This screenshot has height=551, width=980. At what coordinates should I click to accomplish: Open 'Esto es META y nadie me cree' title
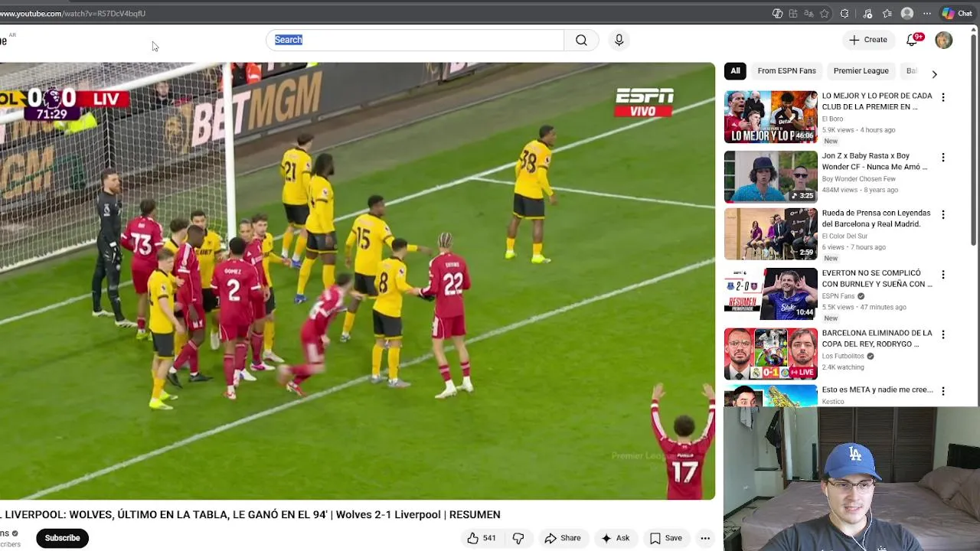point(877,390)
